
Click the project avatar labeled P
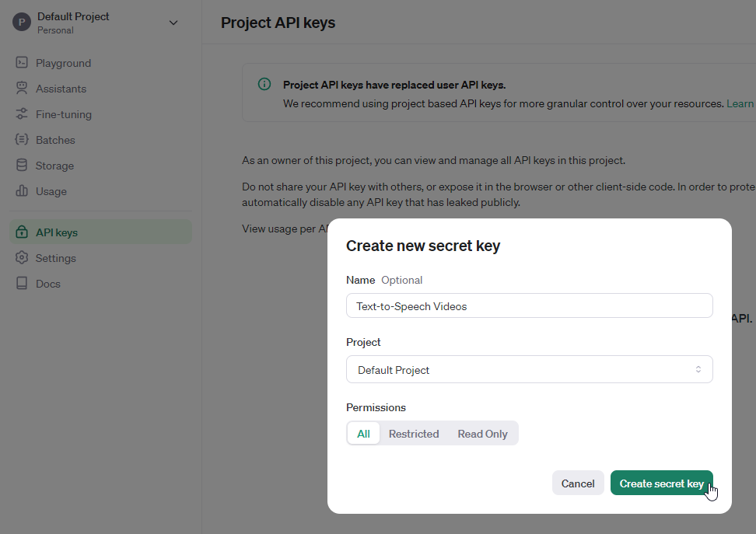(21, 23)
